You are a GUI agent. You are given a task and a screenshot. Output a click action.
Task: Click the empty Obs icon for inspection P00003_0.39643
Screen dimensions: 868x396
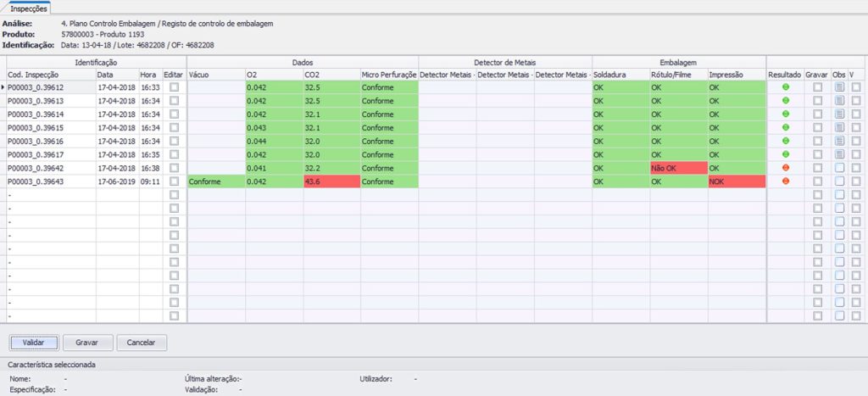[838, 181]
